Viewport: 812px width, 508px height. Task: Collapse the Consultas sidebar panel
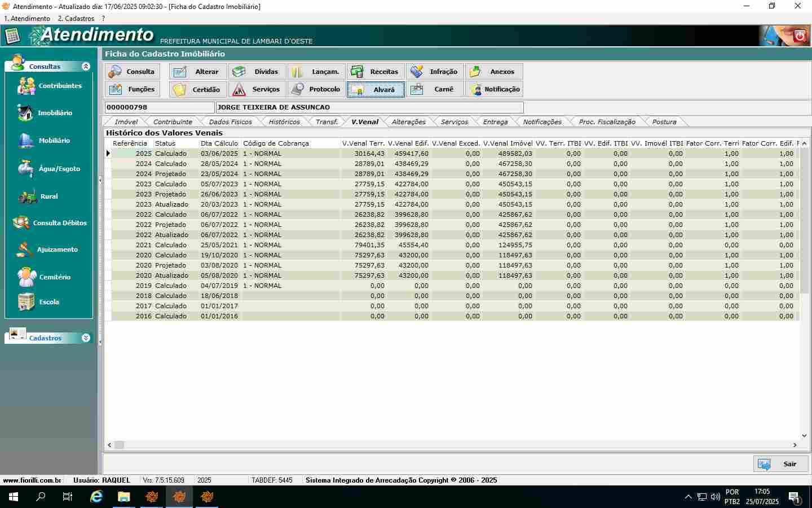(x=86, y=67)
